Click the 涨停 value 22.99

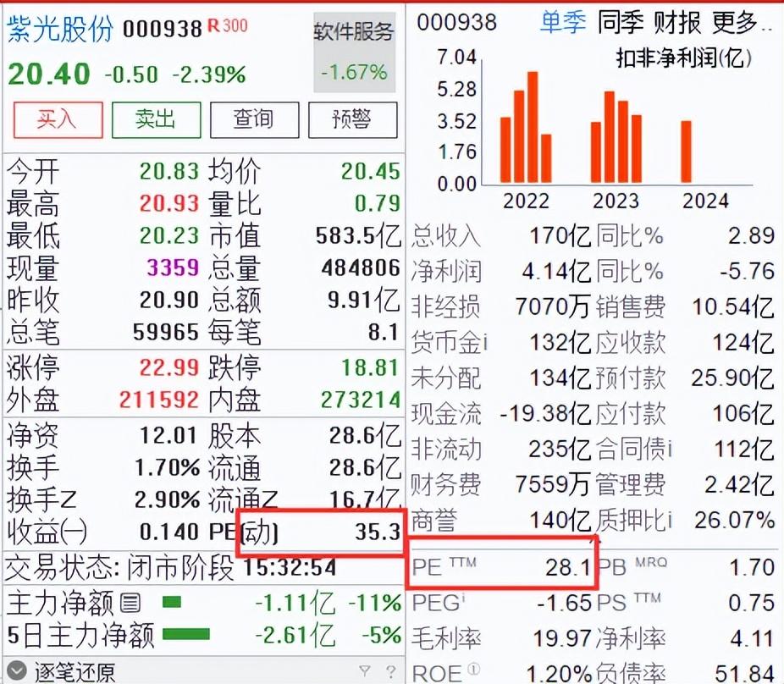tap(169, 368)
